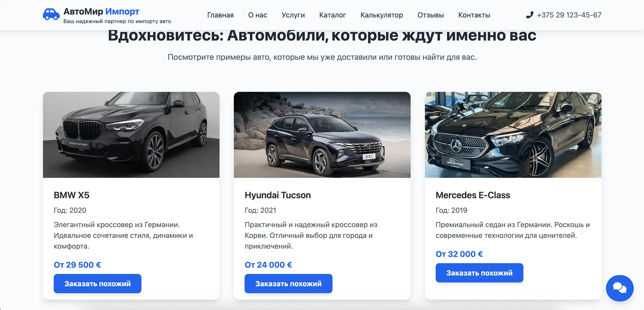Call number +375 29 123-45-67
This screenshot has height=310, width=644.
(x=569, y=15)
